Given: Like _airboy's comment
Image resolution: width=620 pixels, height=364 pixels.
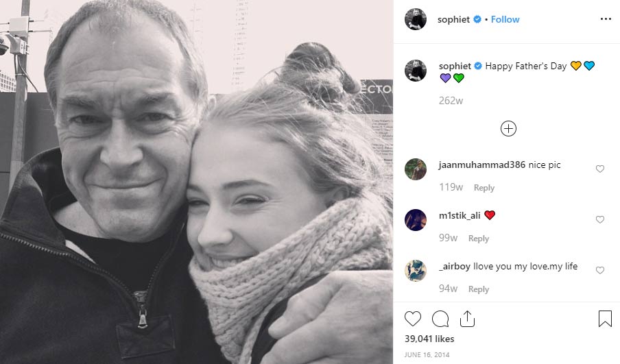Looking at the screenshot, I should click(600, 270).
